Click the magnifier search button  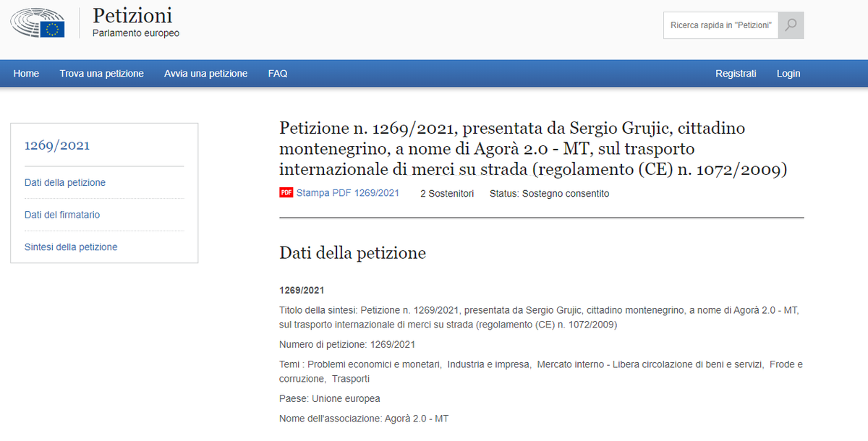pyautogui.click(x=791, y=25)
